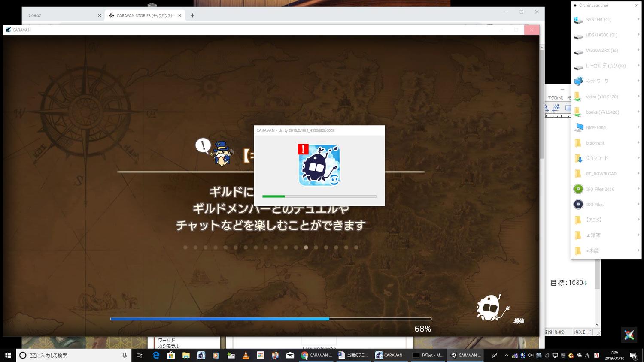Open SYSTEM (C:) drive in Orchis Launcher
This screenshot has width=644, height=362.
(598, 20)
